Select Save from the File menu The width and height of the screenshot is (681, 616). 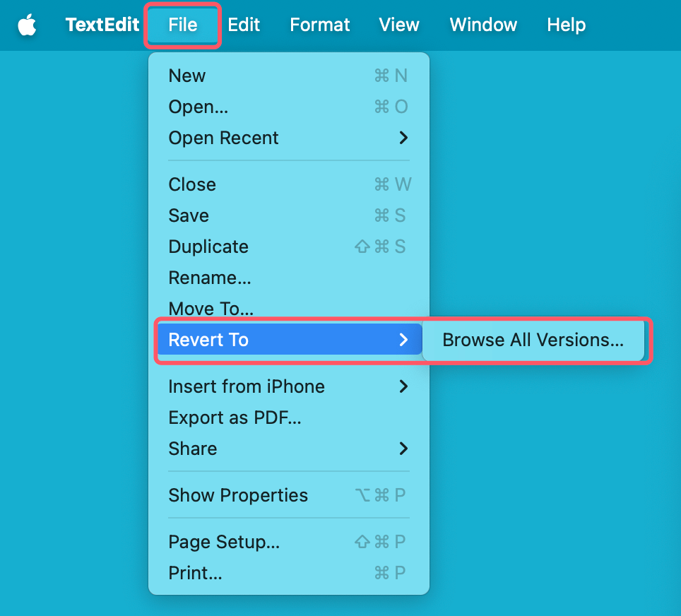188,215
